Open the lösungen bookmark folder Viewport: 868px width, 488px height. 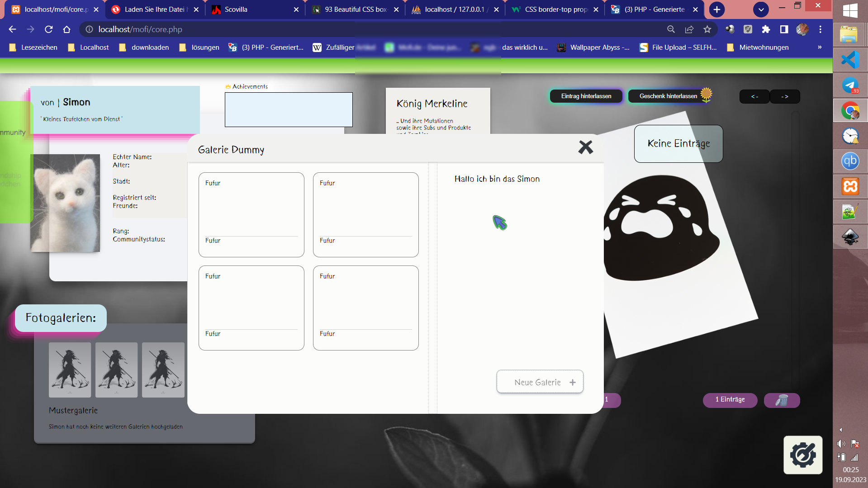199,47
